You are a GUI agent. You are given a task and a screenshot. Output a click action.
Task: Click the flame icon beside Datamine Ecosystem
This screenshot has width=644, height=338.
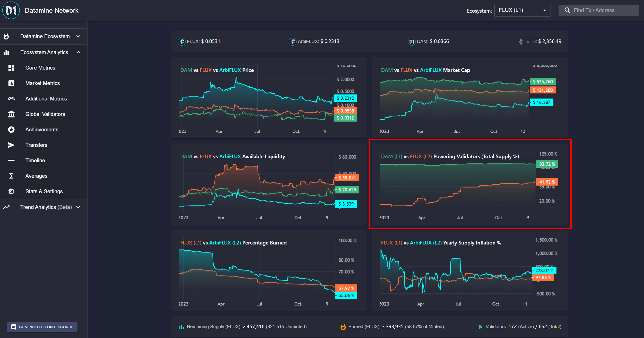[x=6, y=36]
